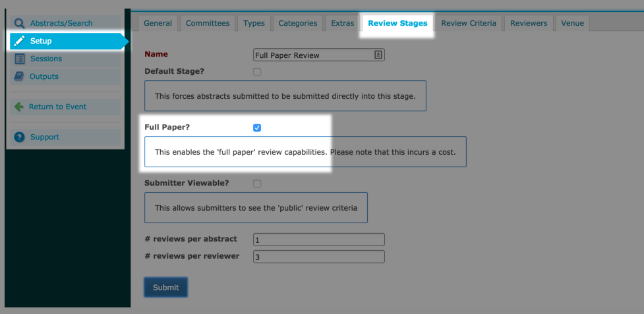Screen dimensions: 644x314
Task: Click the 'This forces abstracts submitted' description text
Action: pyautogui.click(x=285, y=97)
